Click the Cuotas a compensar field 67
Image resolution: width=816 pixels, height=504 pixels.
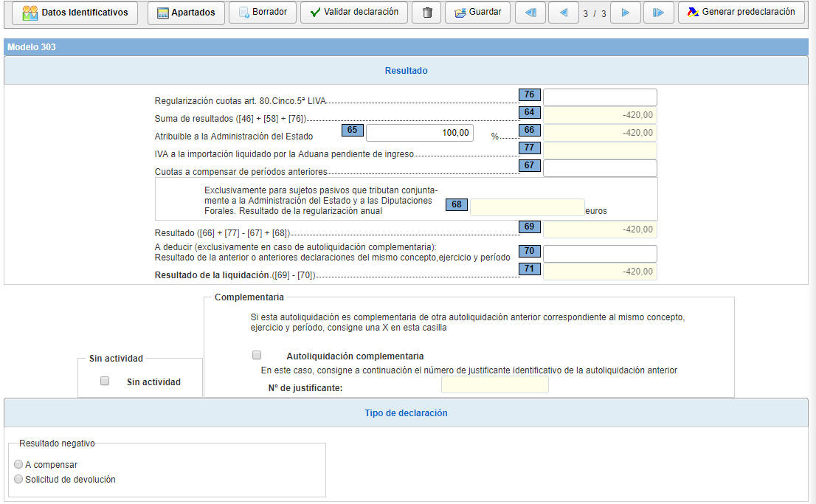tap(599, 168)
